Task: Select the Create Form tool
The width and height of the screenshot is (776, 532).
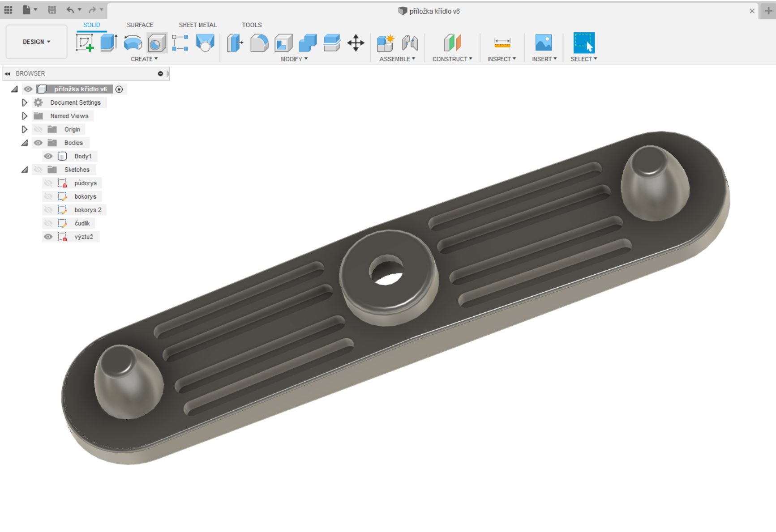Action: coord(205,43)
